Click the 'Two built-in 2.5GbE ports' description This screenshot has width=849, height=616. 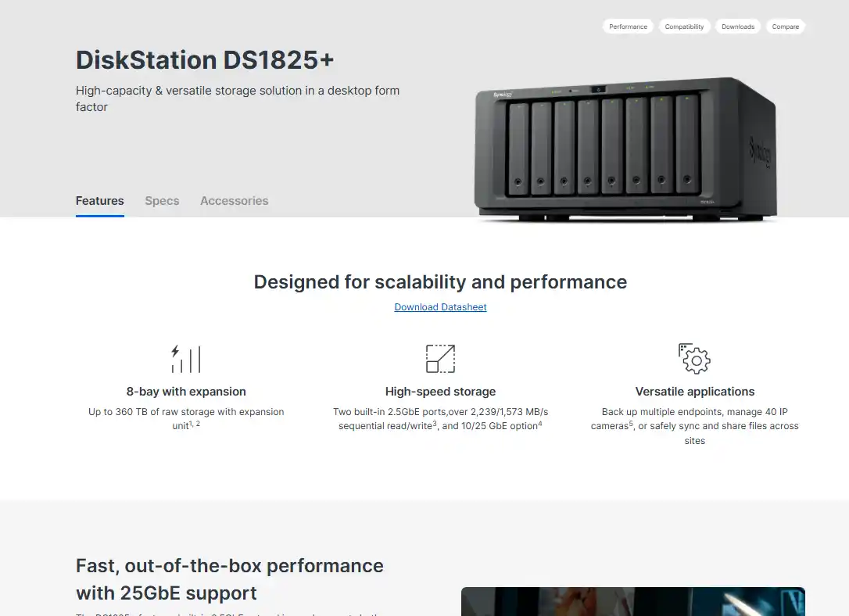coord(440,418)
